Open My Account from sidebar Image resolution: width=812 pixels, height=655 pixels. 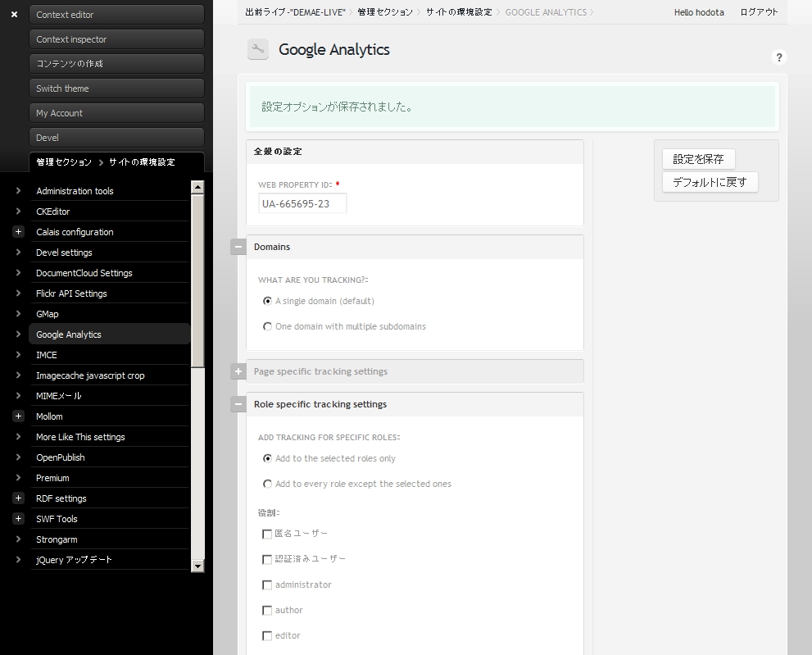[x=116, y=113]
